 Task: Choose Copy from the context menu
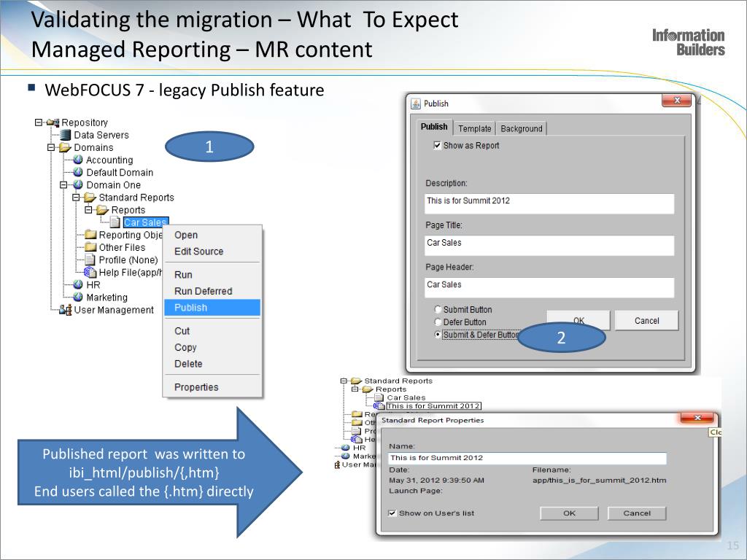[x=212, y=347]
